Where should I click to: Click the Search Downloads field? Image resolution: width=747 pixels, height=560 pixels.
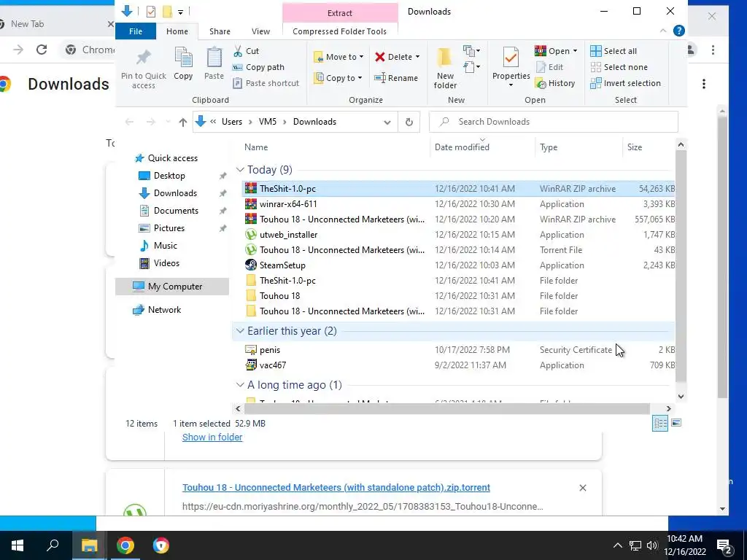pos(553,122)
